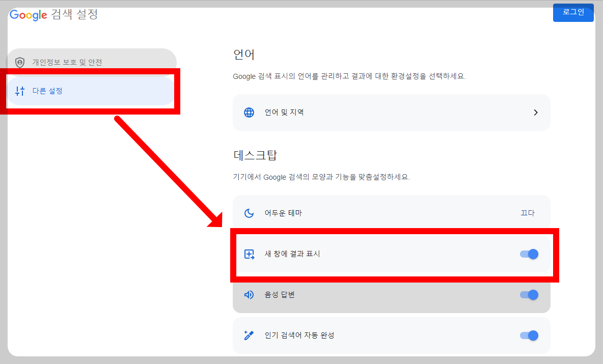Click the 로그인 button
Screen dimensions: 603x364
coord(573,12)
